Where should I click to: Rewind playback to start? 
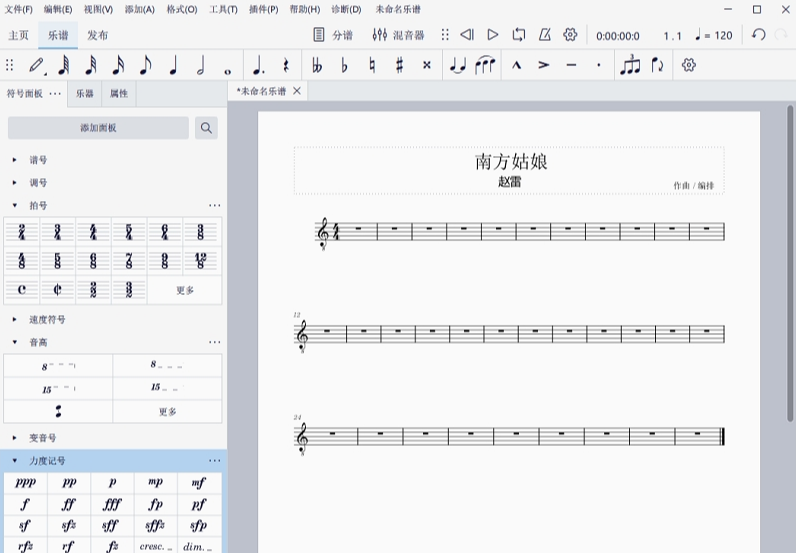467,35
